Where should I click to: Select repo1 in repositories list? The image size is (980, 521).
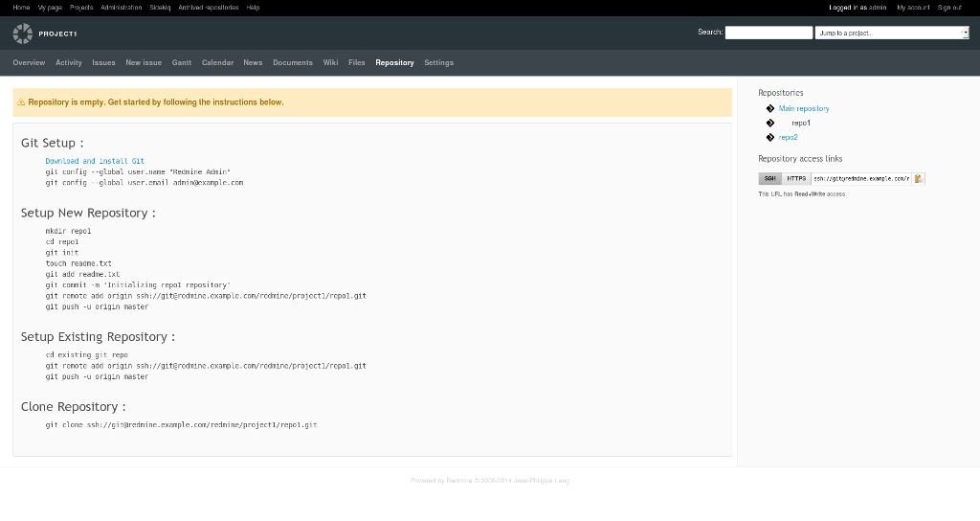[801, 124]
